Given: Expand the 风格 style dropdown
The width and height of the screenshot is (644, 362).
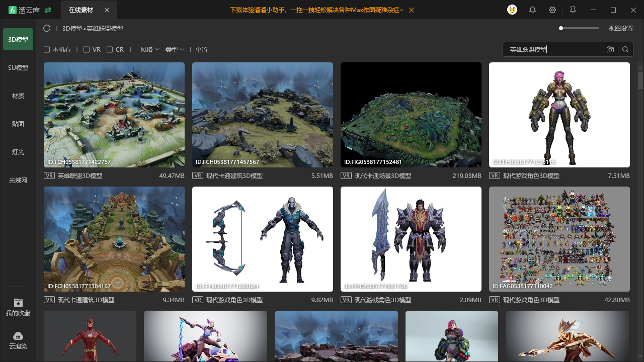Looking at the screenshot, I should click(149, 50).
